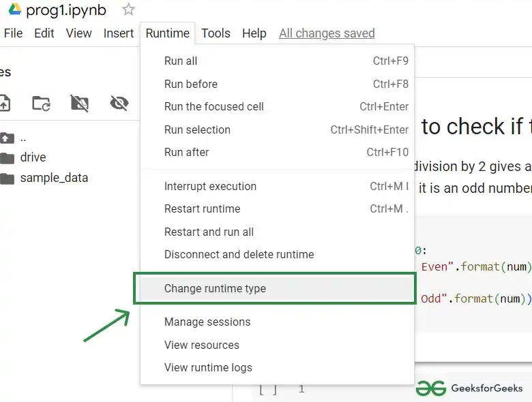Click the All changes saved link
This screenshot has height=402, width=532.
(x=327, y=33)
